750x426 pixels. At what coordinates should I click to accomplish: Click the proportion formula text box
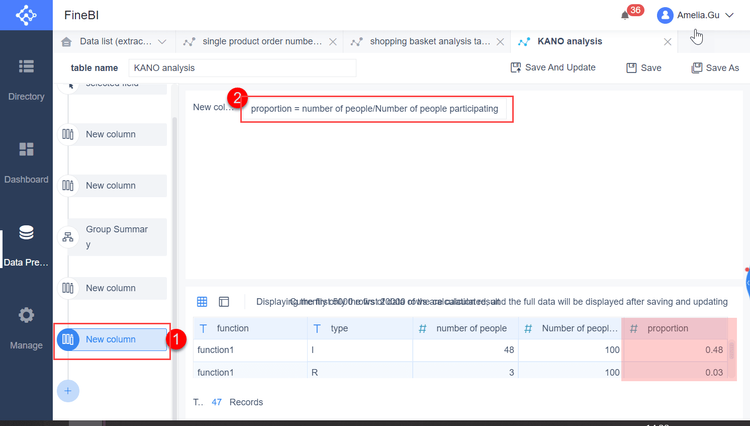tap(378, 108)
